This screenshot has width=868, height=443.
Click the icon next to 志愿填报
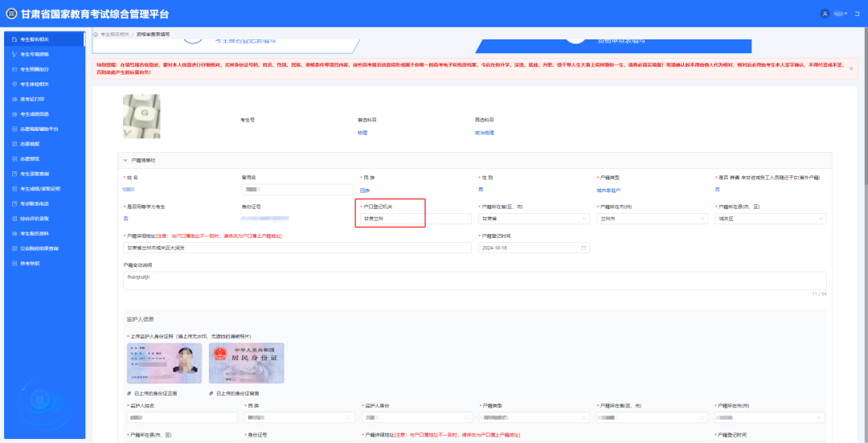(14, 144)
